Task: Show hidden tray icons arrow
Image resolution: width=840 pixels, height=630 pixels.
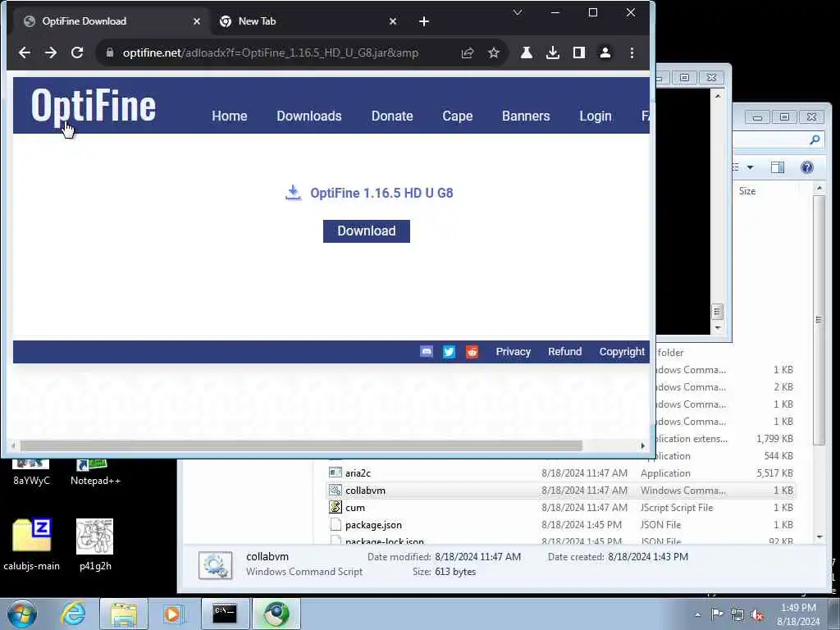Action: pyautogui.click(x=697, y=614)
